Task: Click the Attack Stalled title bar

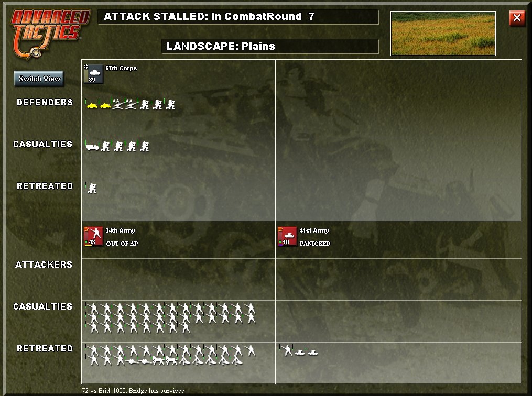Action: (x=238, y=17)
